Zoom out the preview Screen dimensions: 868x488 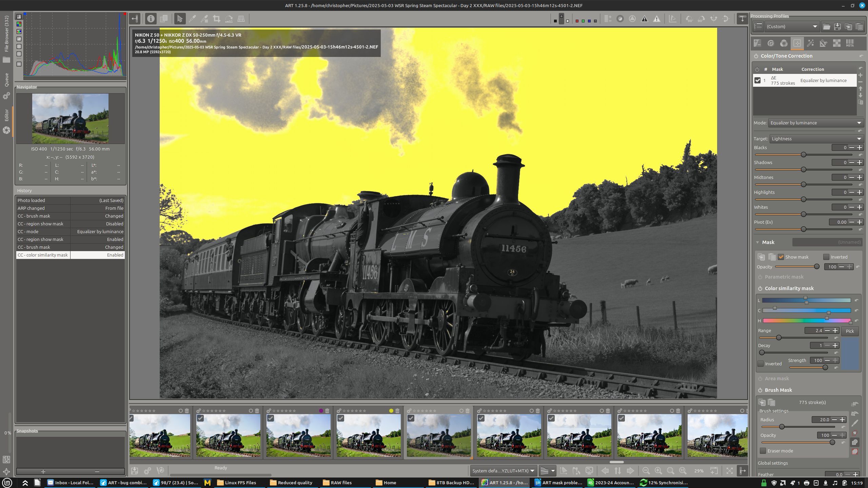pos(646,471)
